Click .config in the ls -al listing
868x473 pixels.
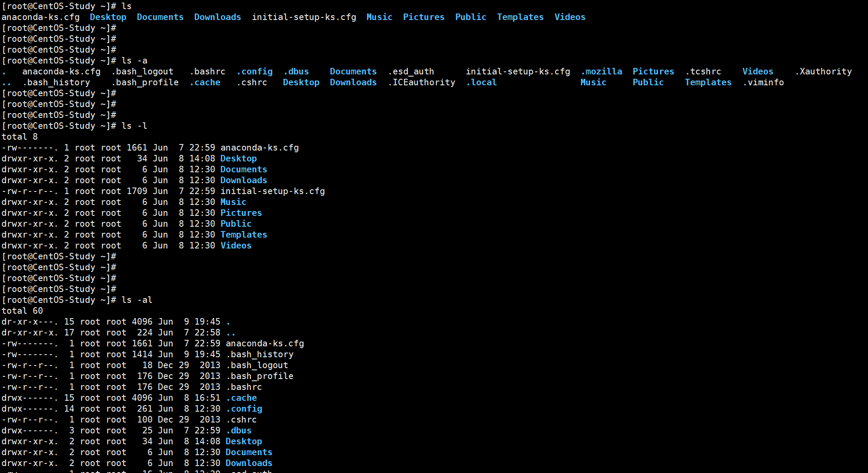[x=244, y=409]
